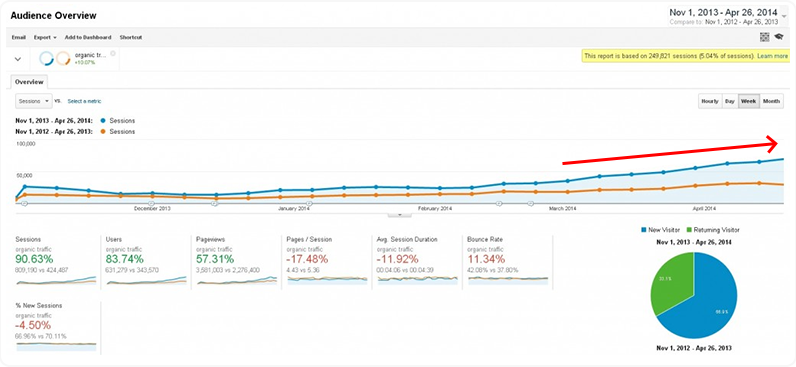796x367 pixels.
Task: Select the Overview tab
Action: (29, 82)
